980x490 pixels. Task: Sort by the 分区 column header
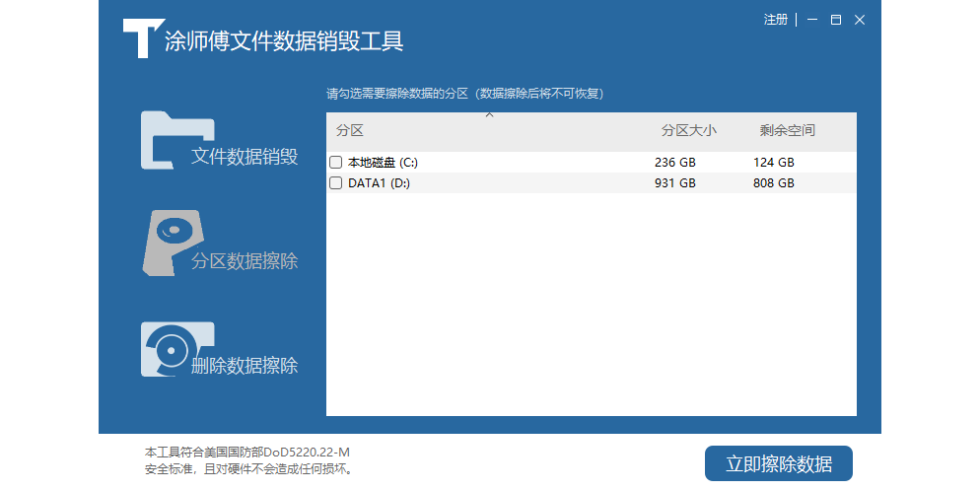(x=349, y=130)
